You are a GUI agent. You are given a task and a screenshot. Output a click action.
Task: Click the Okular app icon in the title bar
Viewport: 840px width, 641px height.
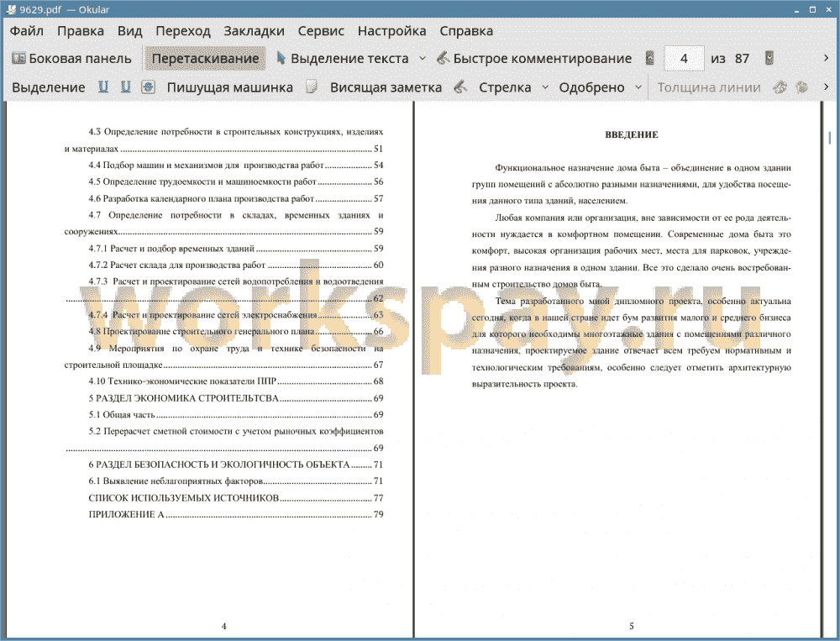pyautogui.click(x=10, y=9)
